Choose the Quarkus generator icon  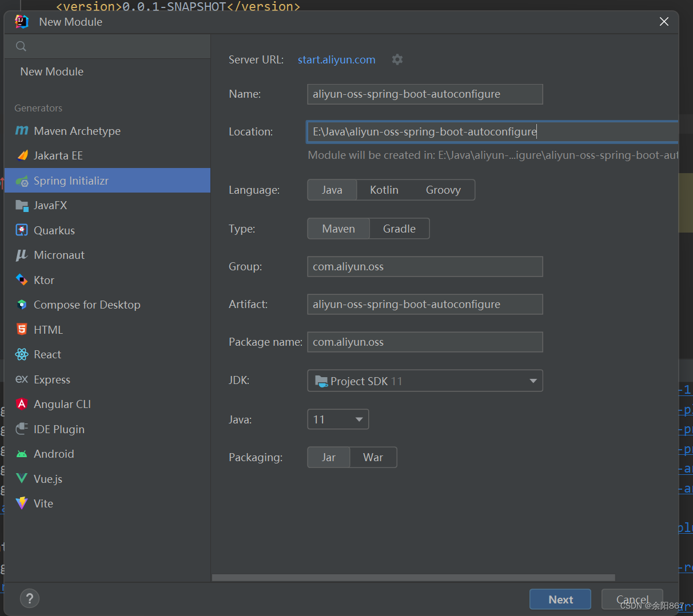22,230
